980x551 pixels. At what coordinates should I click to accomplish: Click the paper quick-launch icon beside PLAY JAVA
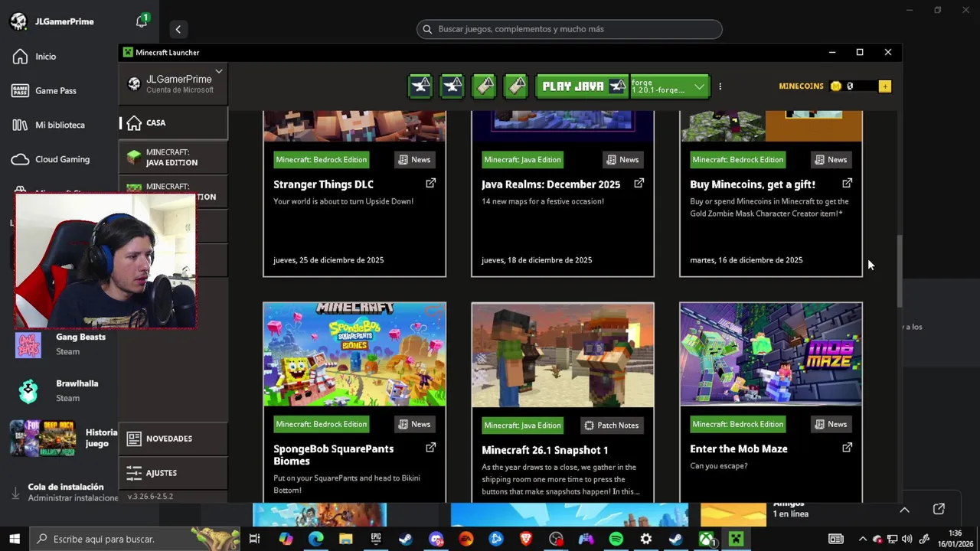coord(517,86)
